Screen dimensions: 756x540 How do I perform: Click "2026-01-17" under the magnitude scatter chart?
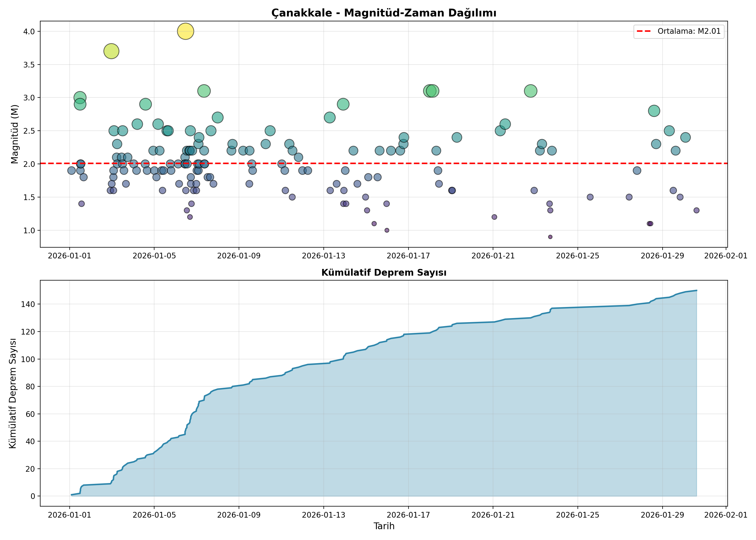pyautogui.click(x=408, y=256)
